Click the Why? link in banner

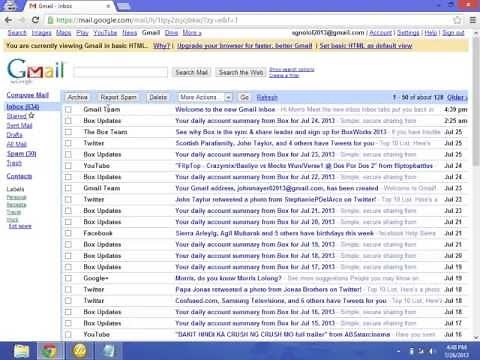161,46
